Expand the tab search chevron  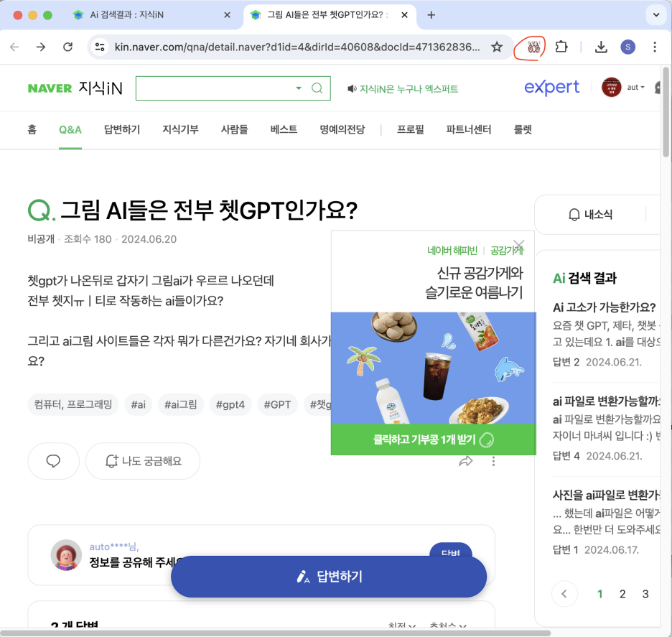pos(655,15)
